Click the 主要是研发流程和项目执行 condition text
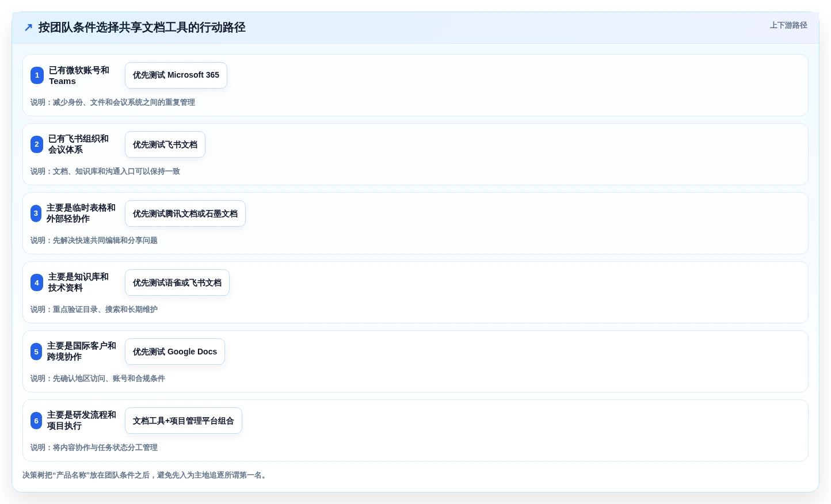The image size is (831, 504). [x=82, y=421]
